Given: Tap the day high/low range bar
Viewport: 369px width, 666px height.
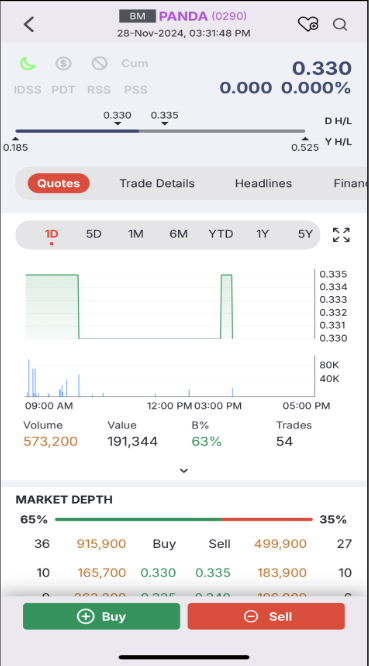Looking at the screenshot, I should (160, 131).
